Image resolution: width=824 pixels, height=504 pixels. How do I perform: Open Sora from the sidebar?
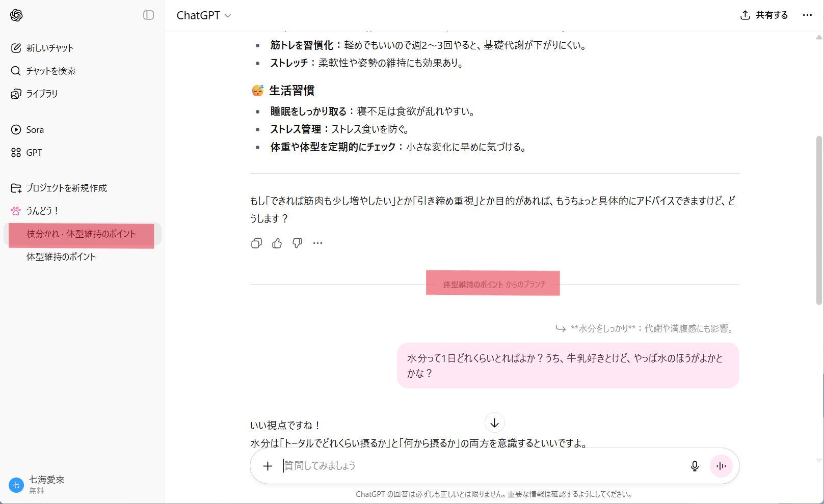point(35,130)
